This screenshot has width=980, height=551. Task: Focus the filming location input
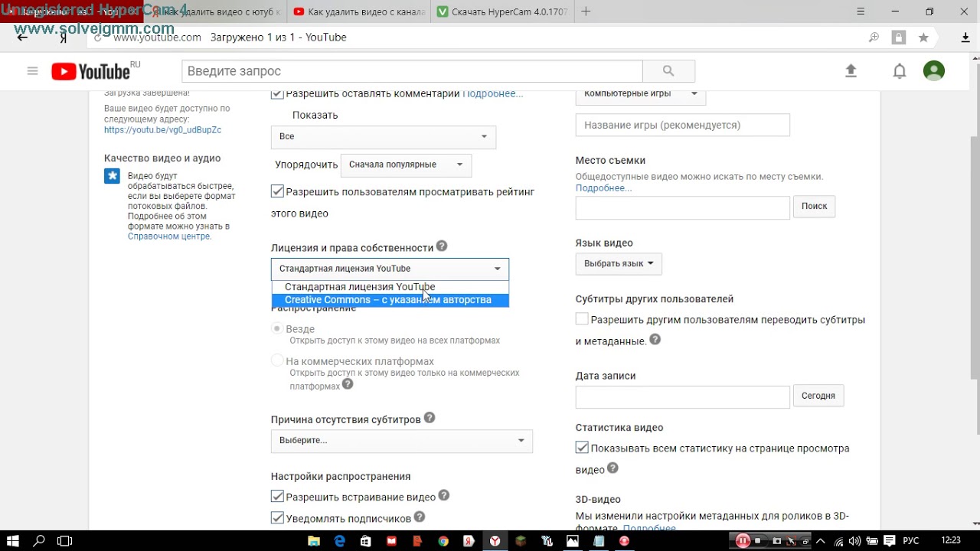click(x=682, y=207)
